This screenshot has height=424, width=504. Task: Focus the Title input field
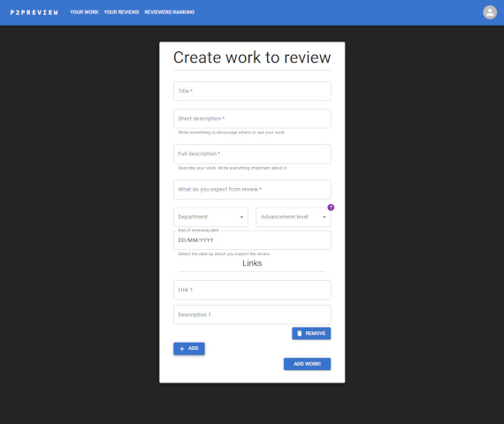252,91
